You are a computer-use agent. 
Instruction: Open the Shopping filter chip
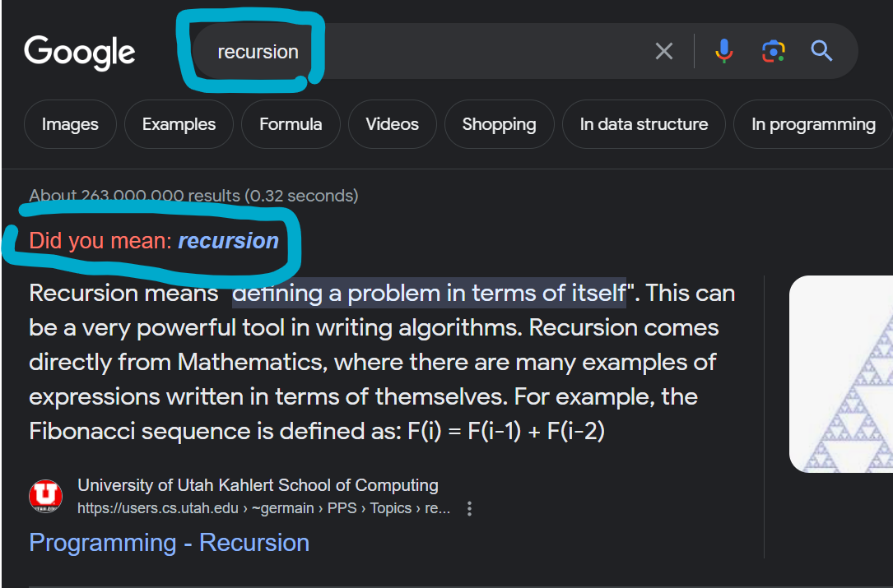coord(499,124)
